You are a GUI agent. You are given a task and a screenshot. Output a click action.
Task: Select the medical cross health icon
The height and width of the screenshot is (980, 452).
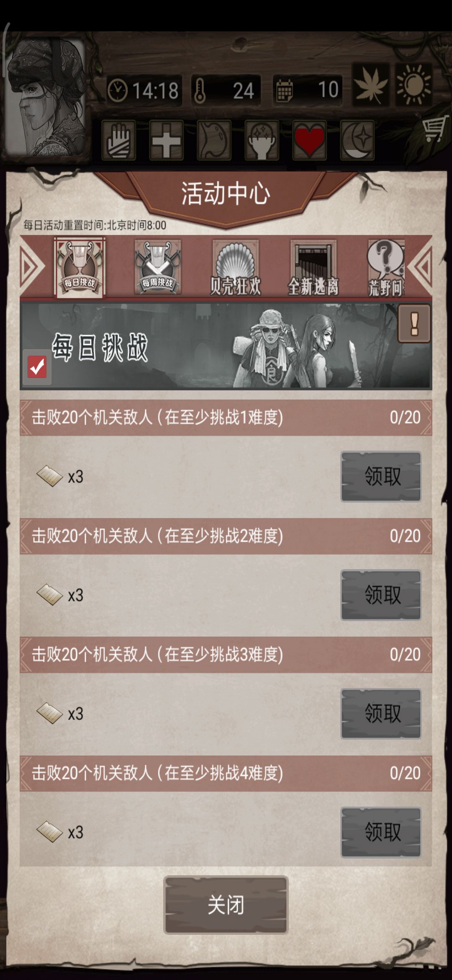pos(167,140)
